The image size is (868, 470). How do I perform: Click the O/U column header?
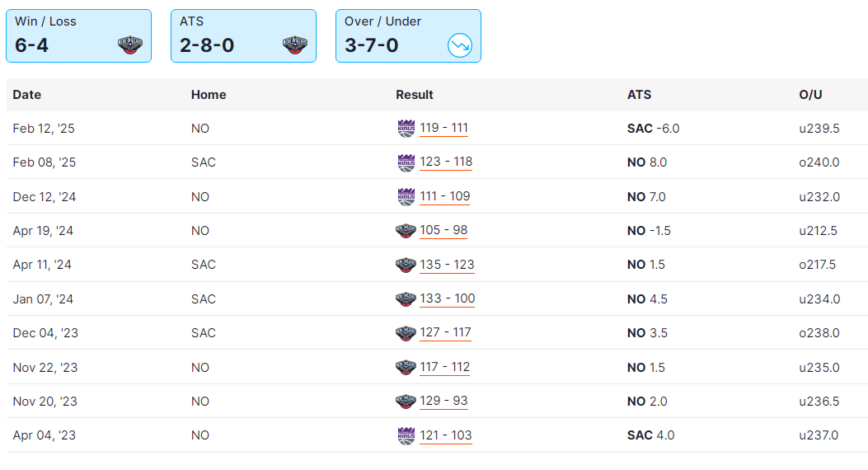click(810, 95)
